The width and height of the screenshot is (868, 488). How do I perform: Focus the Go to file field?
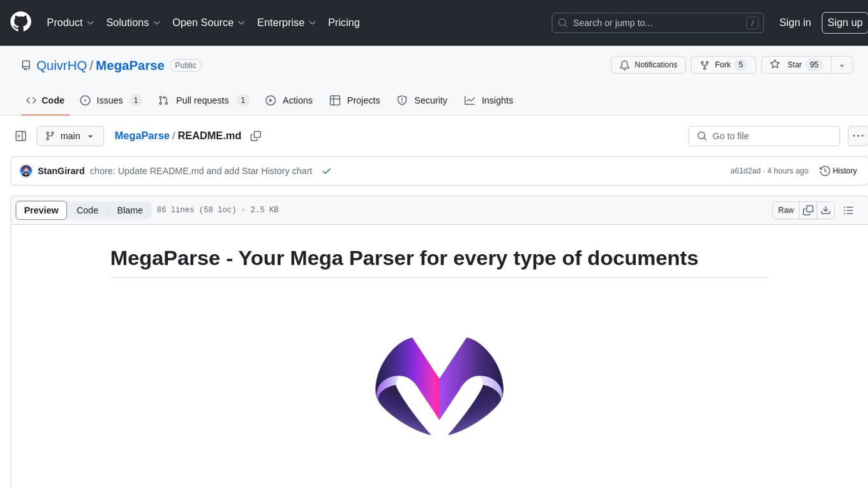(x=764, y=136)
